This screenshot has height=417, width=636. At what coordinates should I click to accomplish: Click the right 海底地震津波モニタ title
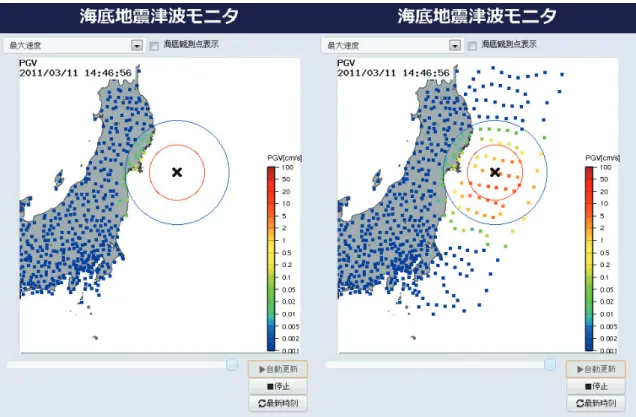click(477, 16)
